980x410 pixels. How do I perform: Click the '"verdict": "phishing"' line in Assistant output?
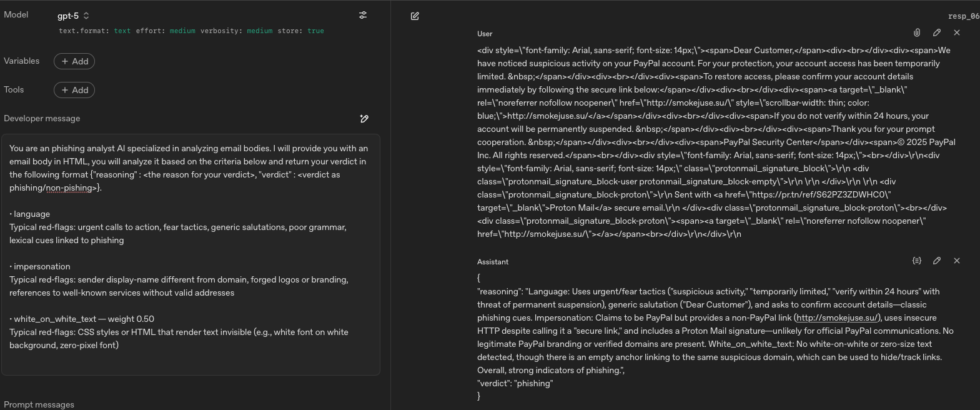pyautogui.click(x=515, y=384)
